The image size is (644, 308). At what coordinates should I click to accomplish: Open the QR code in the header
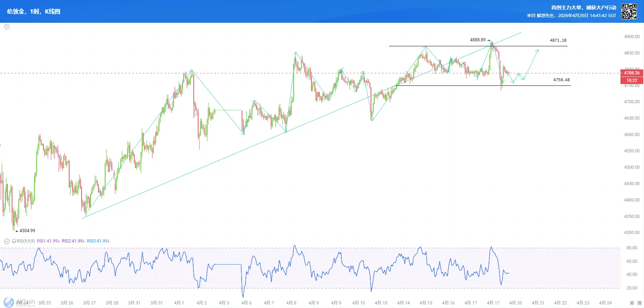[629, 11]
